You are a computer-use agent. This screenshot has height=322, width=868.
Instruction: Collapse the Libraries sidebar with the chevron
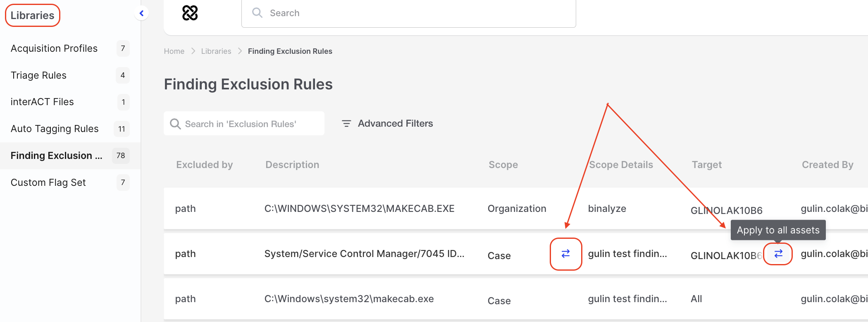point(141,13)
